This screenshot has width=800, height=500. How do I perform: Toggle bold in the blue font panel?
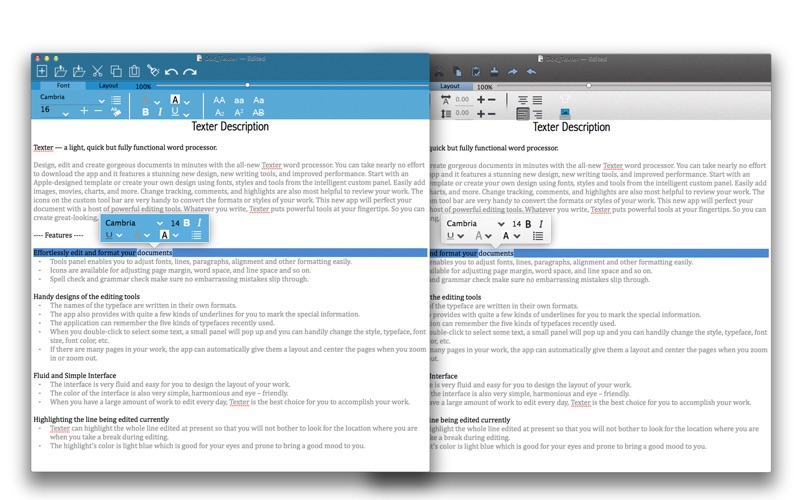[145, 112]
